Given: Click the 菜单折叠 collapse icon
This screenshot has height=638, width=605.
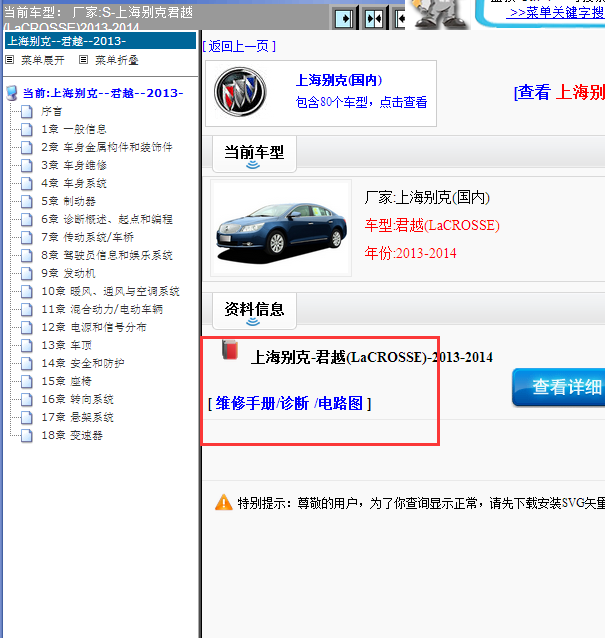Looking at the screenshot, I should 83,60.
